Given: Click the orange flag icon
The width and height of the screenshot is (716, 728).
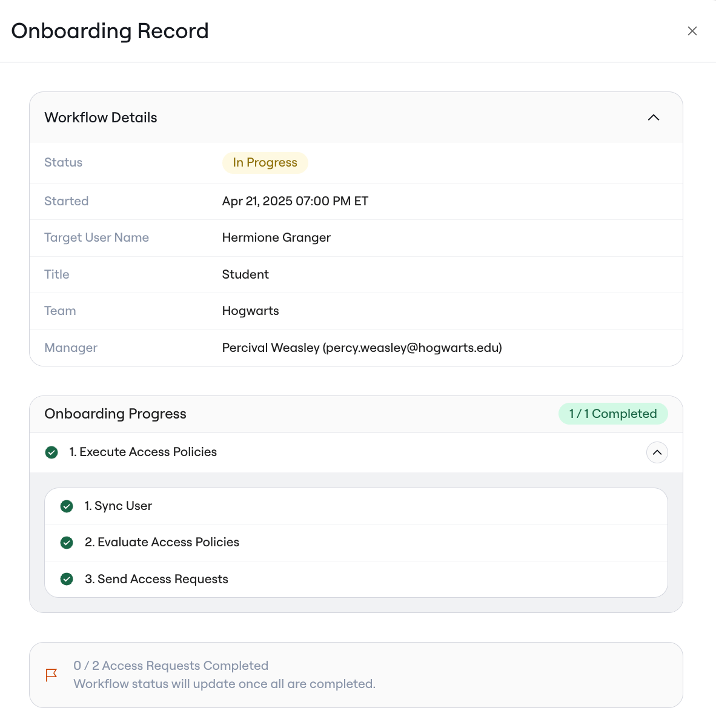Looking at the screenshot, I should point(51,675).
